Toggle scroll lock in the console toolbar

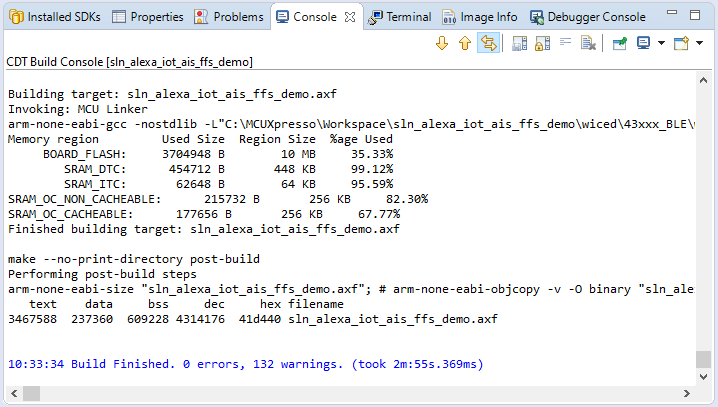(x=542, y=43)
